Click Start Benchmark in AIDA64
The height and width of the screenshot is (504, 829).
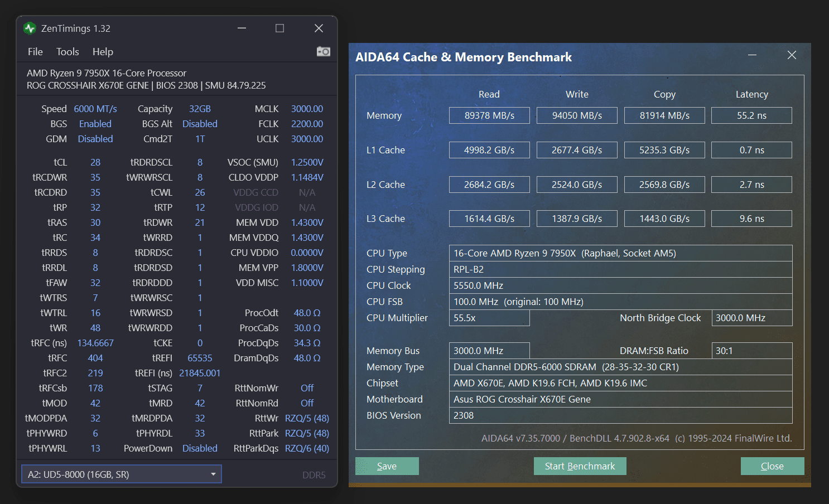[580, 466]
